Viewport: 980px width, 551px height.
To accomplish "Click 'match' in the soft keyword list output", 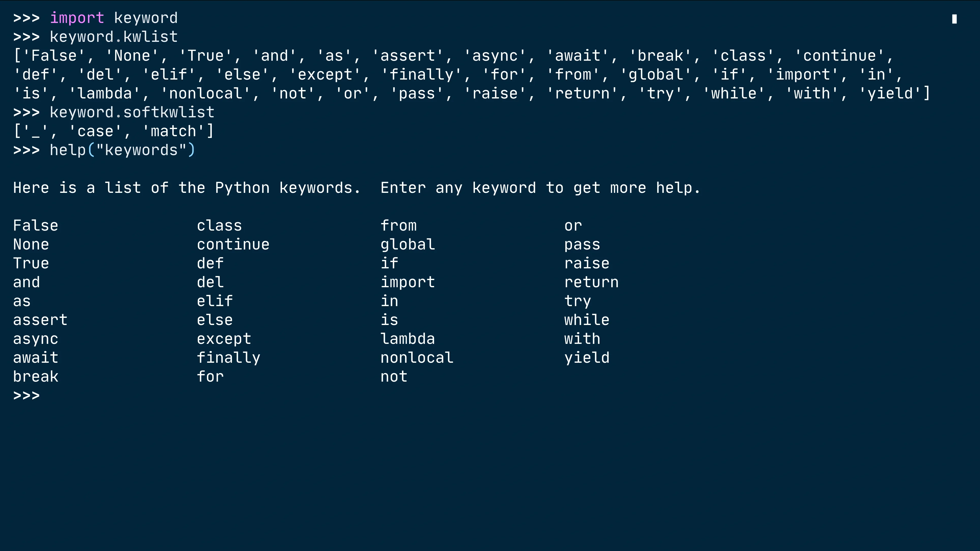I will (174, 131).
